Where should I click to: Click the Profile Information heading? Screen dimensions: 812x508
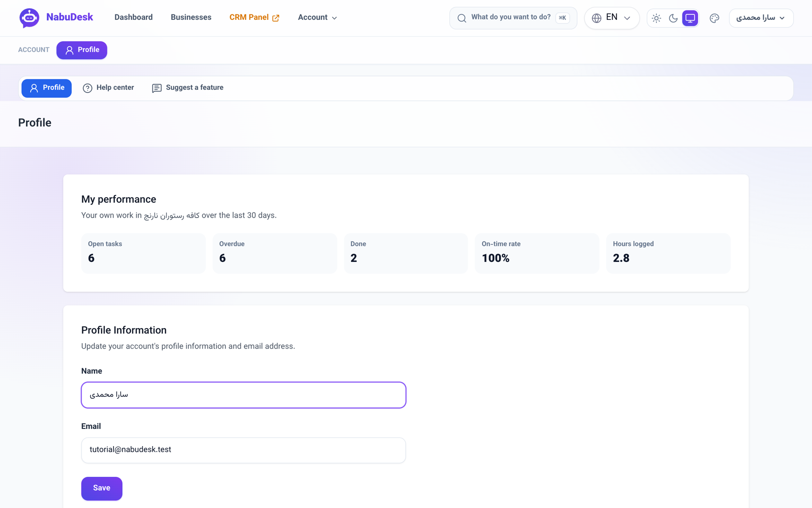pyautogui.click(x=124, y=330)
